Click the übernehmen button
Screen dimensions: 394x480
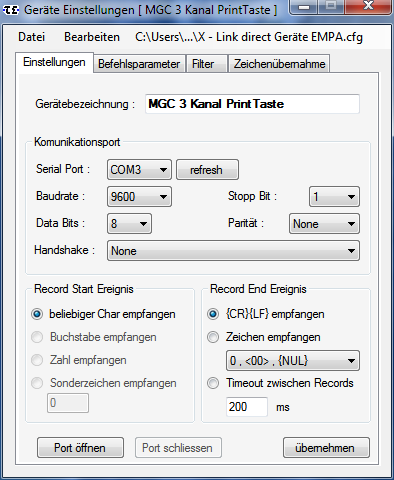click(x=326, y=448)
